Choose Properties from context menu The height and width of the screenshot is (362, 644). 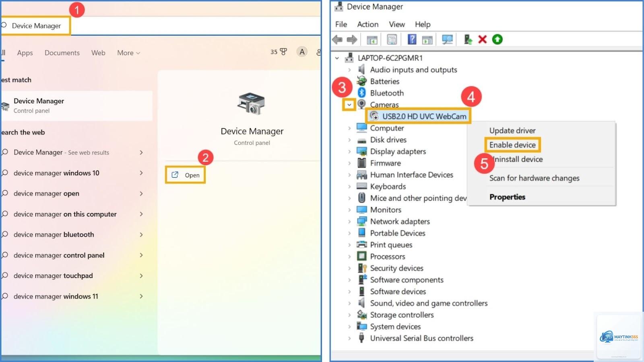pos(507,197)
